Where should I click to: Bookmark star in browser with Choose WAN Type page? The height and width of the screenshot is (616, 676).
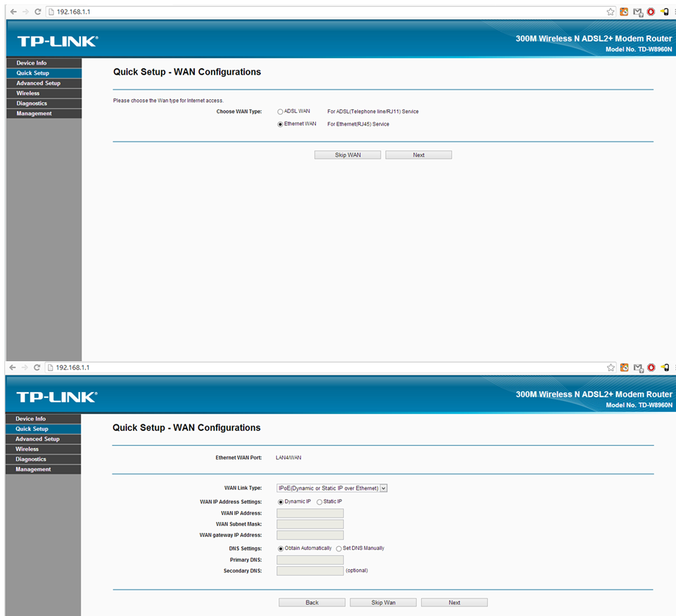611,12
